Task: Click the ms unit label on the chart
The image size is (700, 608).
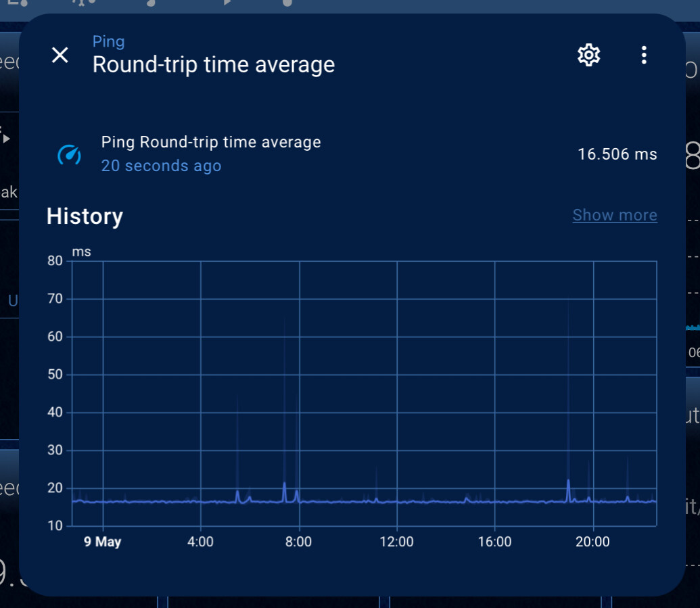Action: pos(83,251)
